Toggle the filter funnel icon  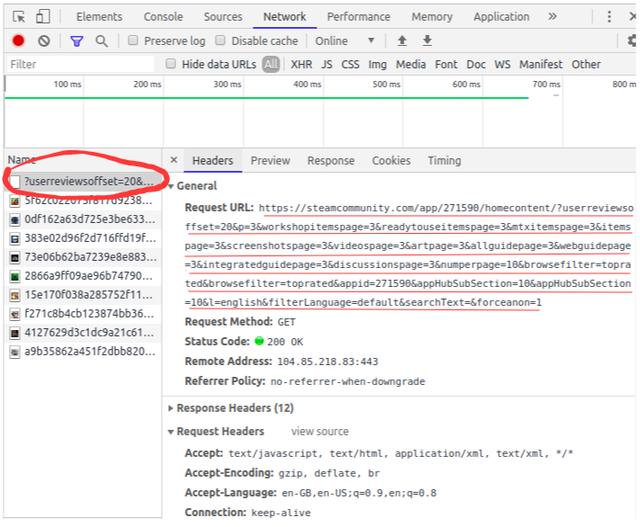(77, 41)
